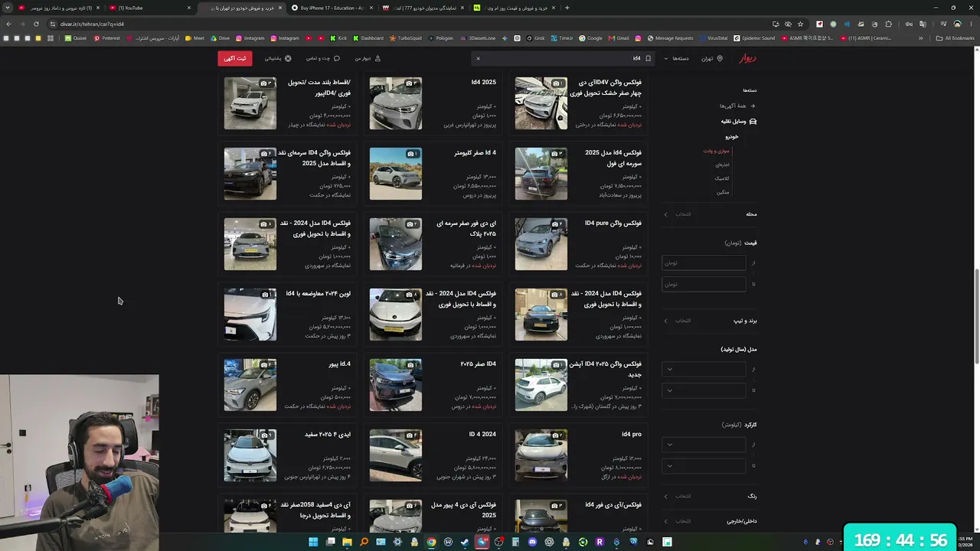Open پشتیبانی support page

278,58
